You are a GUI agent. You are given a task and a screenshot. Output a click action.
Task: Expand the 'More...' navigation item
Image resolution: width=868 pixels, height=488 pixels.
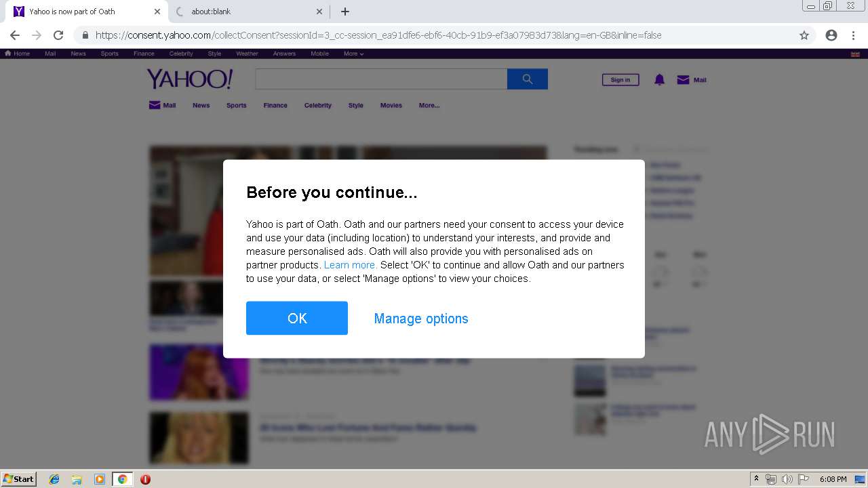pos(429,105)
